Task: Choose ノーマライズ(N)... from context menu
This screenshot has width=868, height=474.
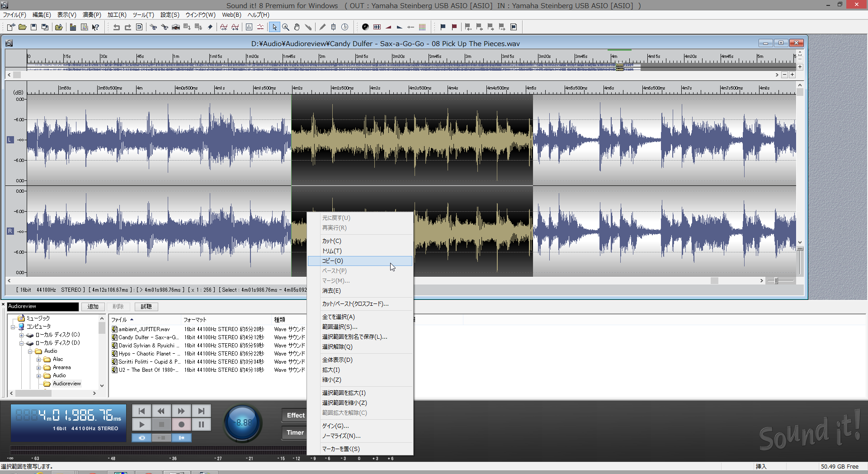Action: tap(360, 436)
